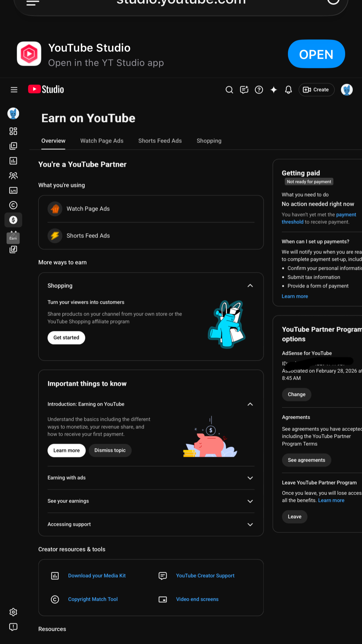The image size is (362, 644).
Task: Click the help question mark icon
Action: (259, 90)
